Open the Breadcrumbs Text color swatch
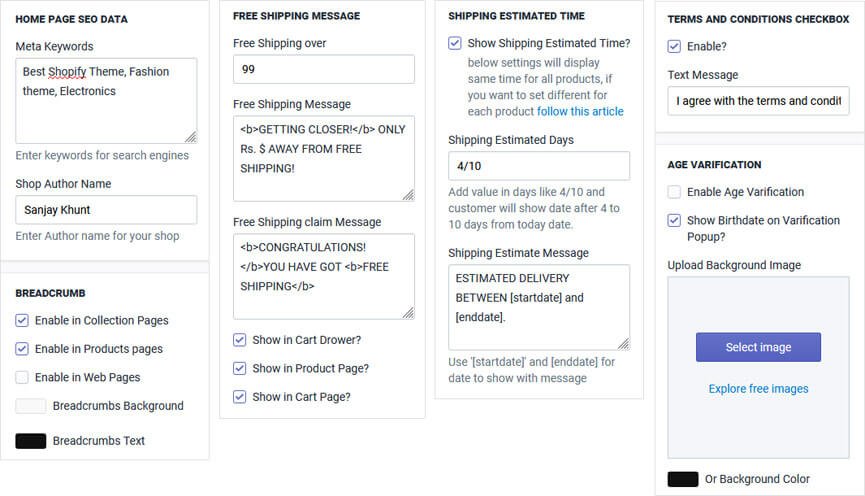 coord(31,441)
